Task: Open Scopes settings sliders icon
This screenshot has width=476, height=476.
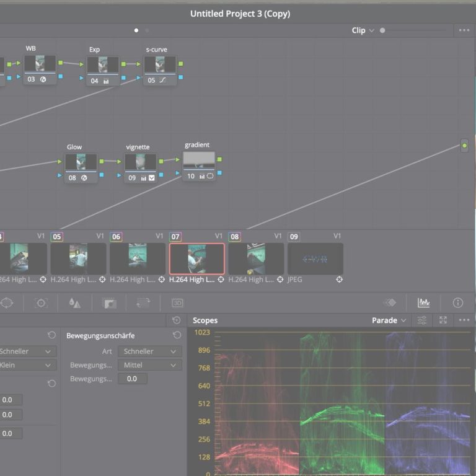Action: (422, 320)
